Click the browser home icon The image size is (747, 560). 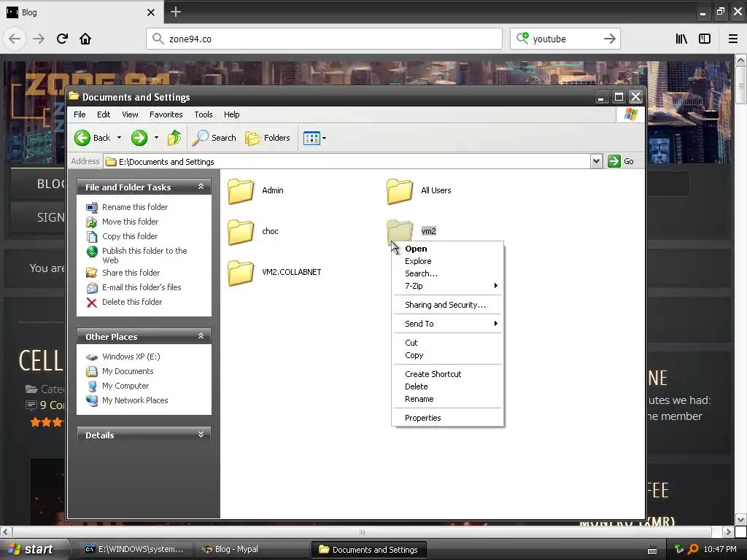coord(85,39)
